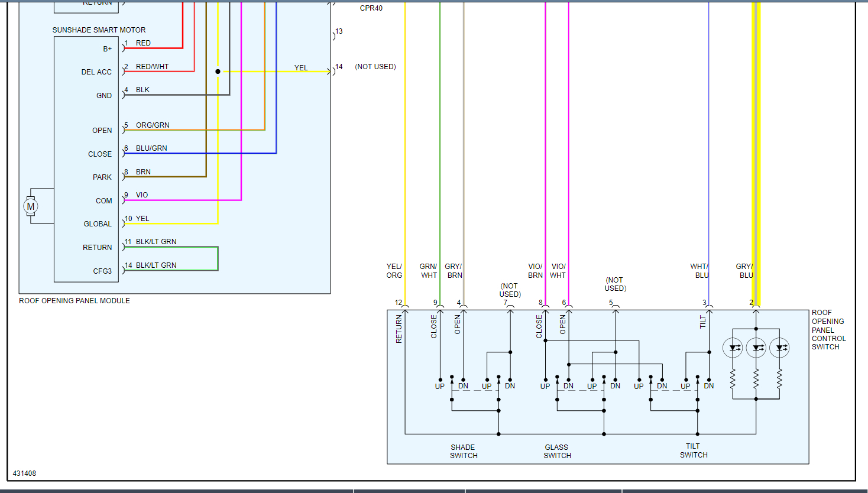Select the RED wire label at pin 1
The image size is (868, 493).
pyautogui.click(x=143, y=43)
